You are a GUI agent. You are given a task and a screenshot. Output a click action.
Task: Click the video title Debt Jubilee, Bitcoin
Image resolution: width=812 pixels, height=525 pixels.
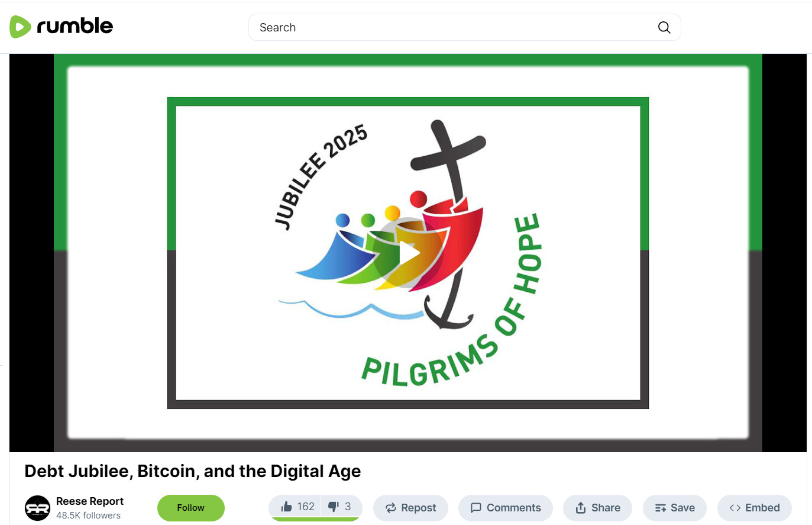[192, 471]
